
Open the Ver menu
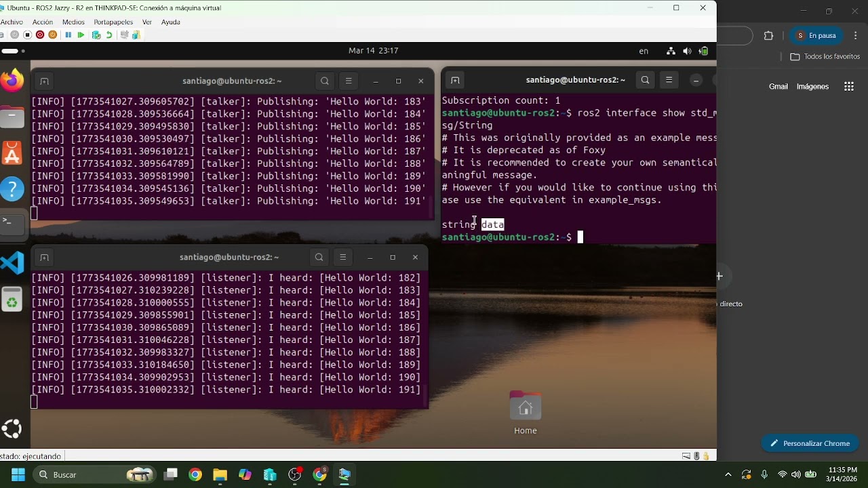146,22
